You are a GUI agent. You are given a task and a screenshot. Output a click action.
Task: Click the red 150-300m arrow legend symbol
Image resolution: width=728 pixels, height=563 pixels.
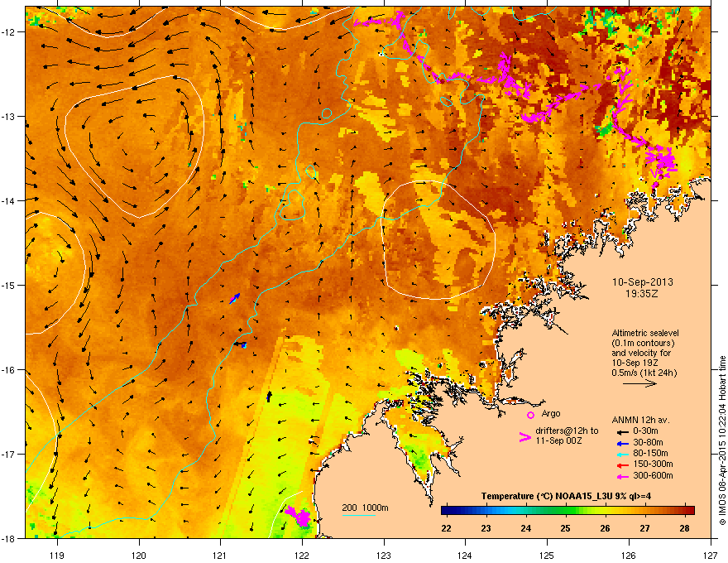tap(623, 465)
